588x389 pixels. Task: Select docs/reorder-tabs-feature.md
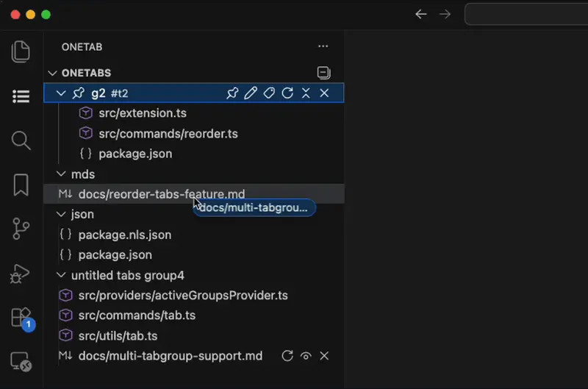click(194, 194)
